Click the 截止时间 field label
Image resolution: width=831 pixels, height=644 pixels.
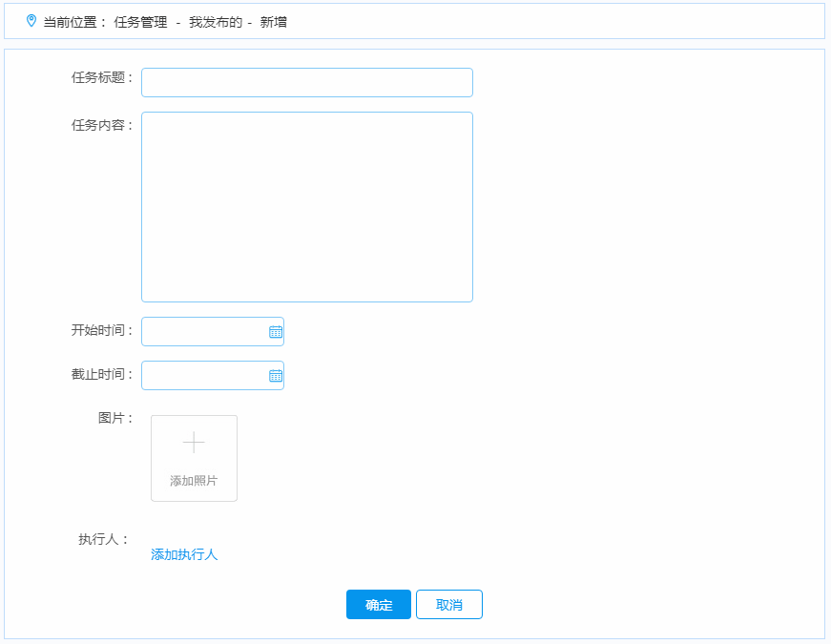pos(101,374)
